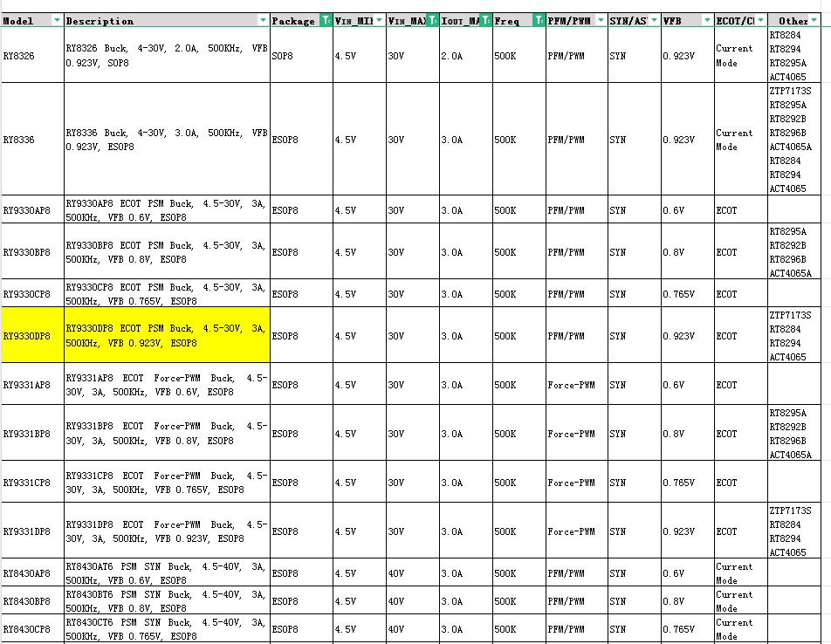Open the SYN/ASY column filter dropdown
The width and height of the screenshot is (831, 644).
tap(654, 21)
